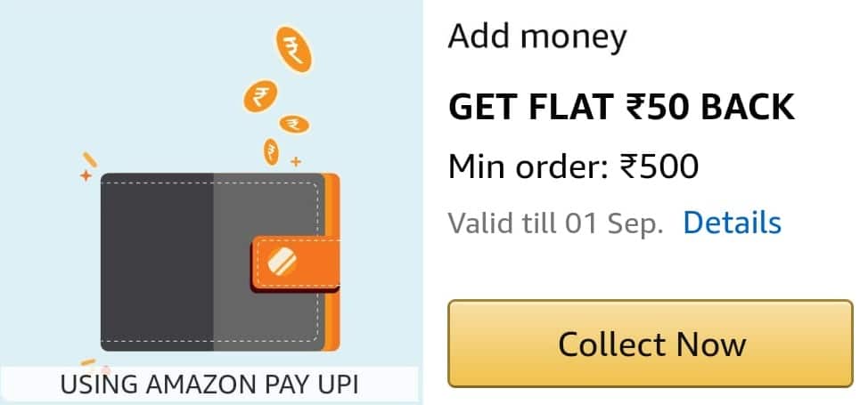Click the second-largest rupee coin
Image resolution: width=868 pixels, height=405 pixels.
[260, 96]
